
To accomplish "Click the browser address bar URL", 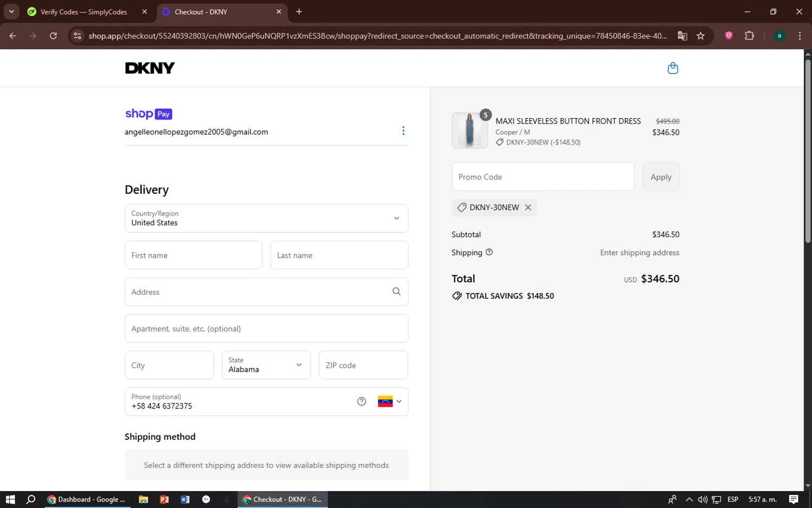I will tap(378, 36).
